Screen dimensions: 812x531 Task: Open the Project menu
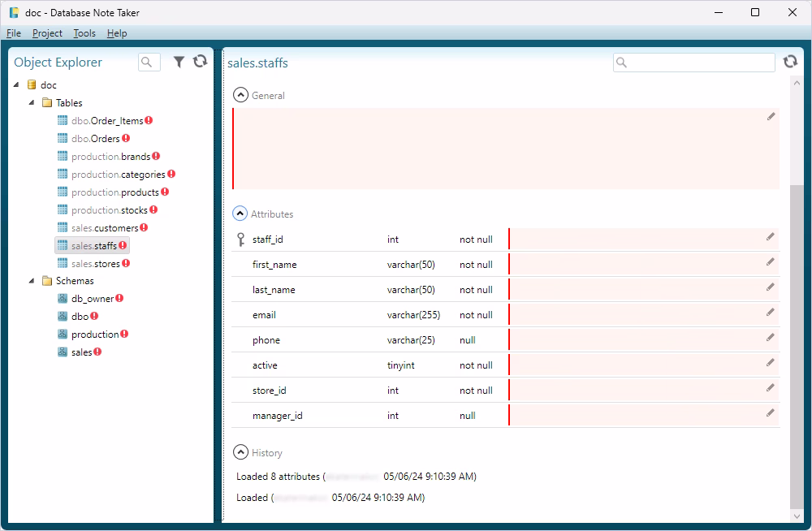coord(47,33)
